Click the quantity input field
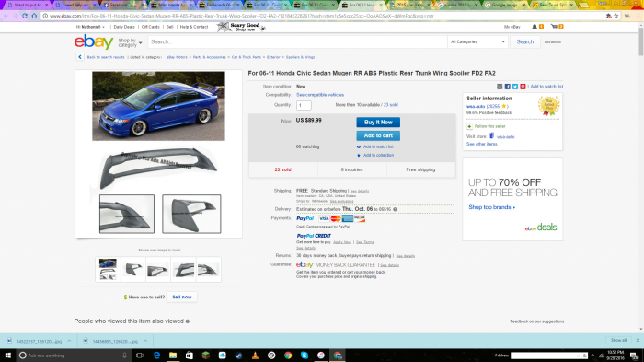 pos(304,105)
